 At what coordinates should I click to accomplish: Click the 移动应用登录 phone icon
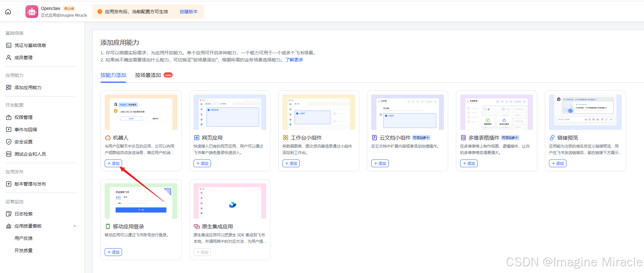108,226
